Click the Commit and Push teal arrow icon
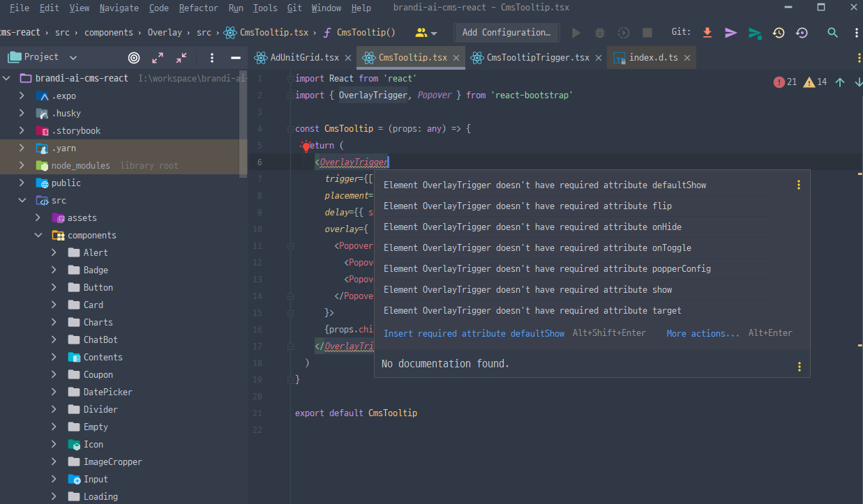The image size is (863, 504). 754,31
